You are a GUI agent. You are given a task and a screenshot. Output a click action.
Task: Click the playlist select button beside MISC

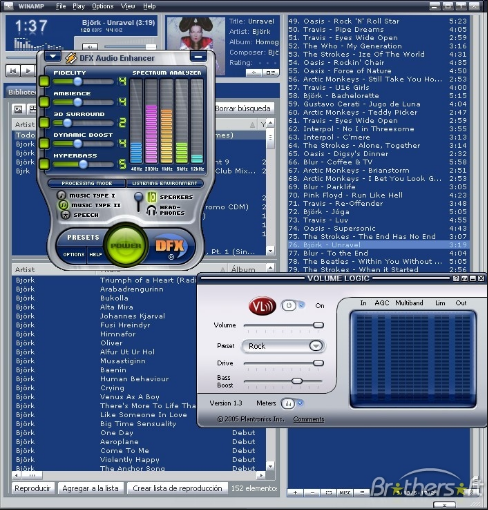pos(328,493)
